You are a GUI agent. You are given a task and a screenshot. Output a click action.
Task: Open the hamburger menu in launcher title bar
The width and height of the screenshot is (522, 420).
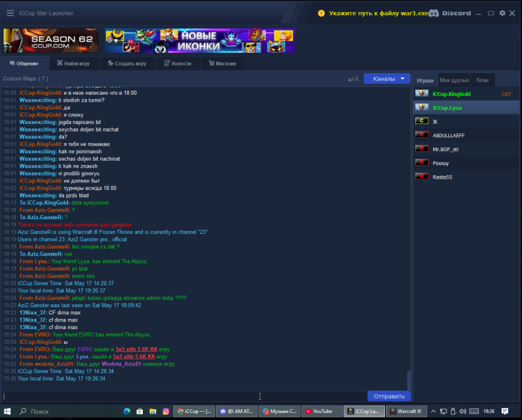pyautogui.click(x=10, y=13)
